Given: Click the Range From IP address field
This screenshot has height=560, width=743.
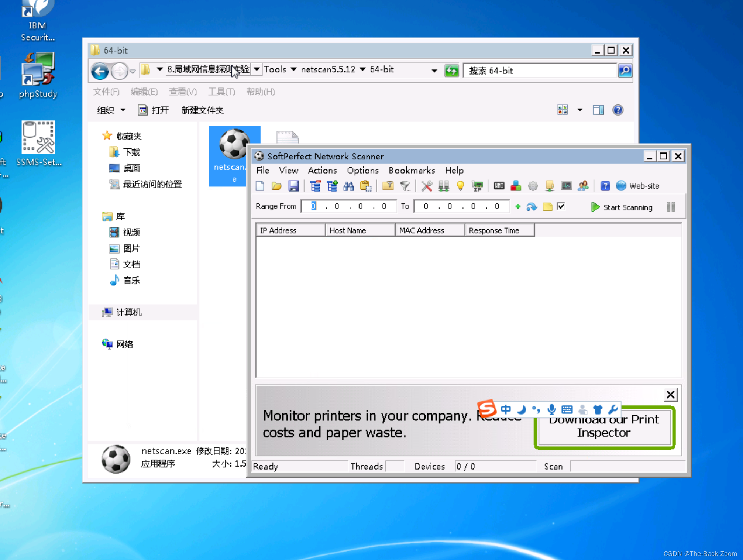Looking at the screenshot, I should (348, 206).
